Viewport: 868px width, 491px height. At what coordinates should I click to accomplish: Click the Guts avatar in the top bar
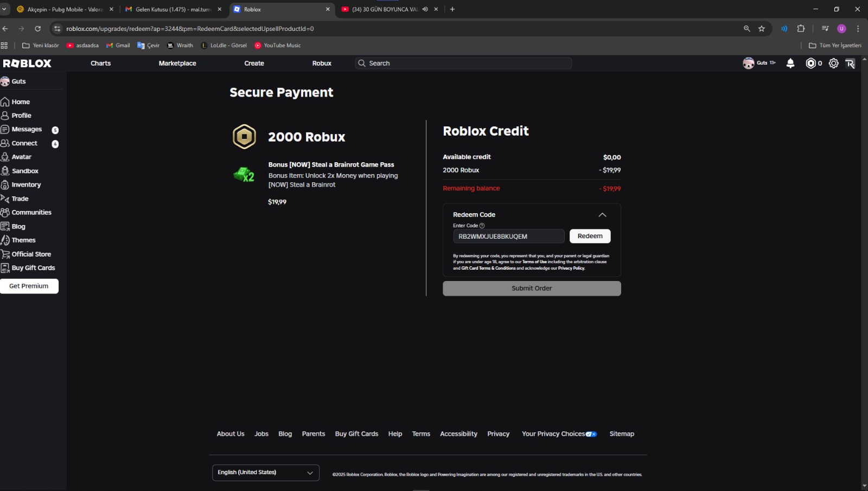click(749, 63)
